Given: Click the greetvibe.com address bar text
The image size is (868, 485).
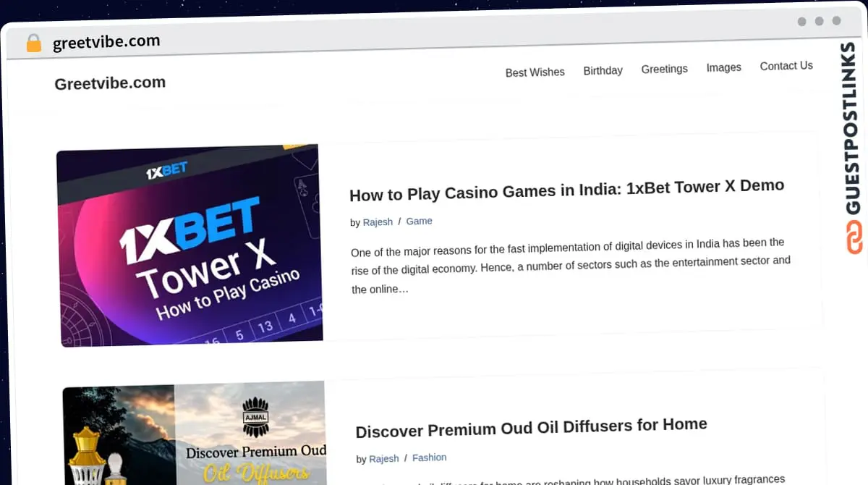Looking at the screenshot, I should point(106,42).
